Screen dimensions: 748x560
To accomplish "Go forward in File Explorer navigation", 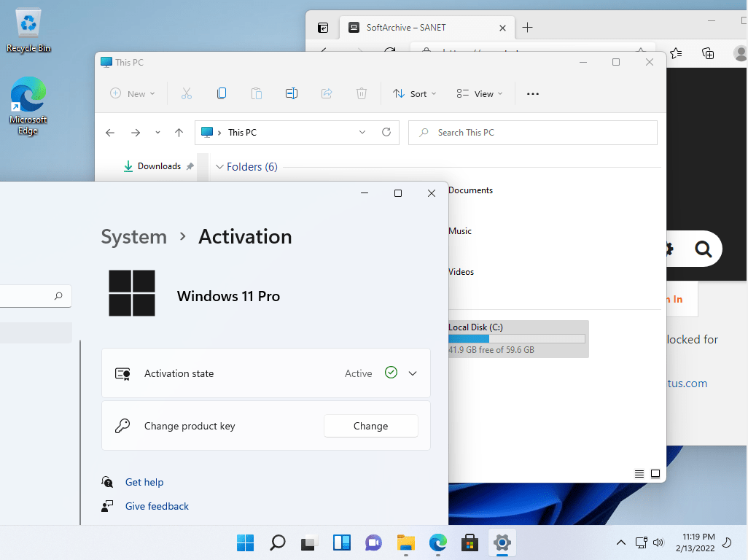I will click(136, 133).
